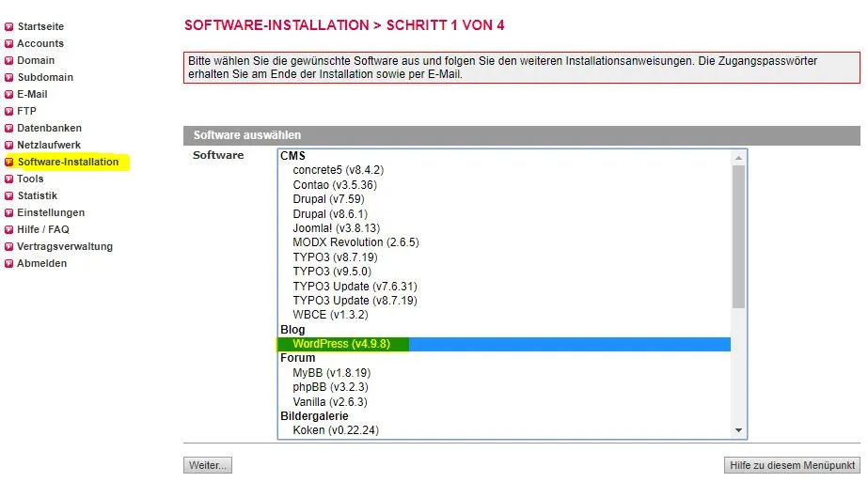Click the arrow icon beside Statistik

point(8,195)
